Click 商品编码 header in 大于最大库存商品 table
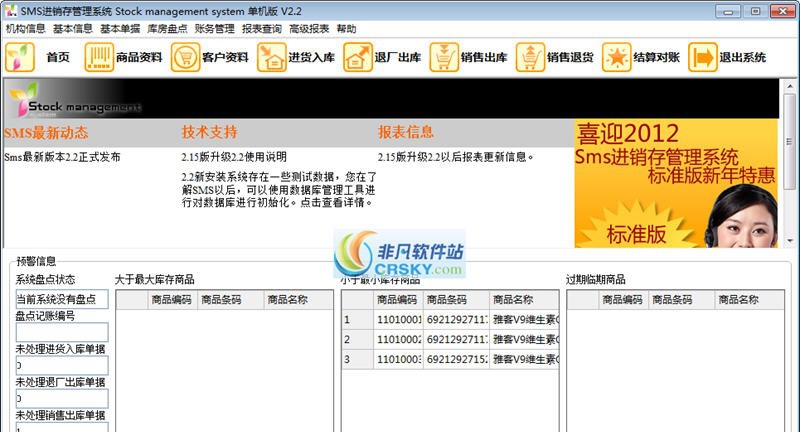This screenshot has height=432, width=800. [171, 300]
